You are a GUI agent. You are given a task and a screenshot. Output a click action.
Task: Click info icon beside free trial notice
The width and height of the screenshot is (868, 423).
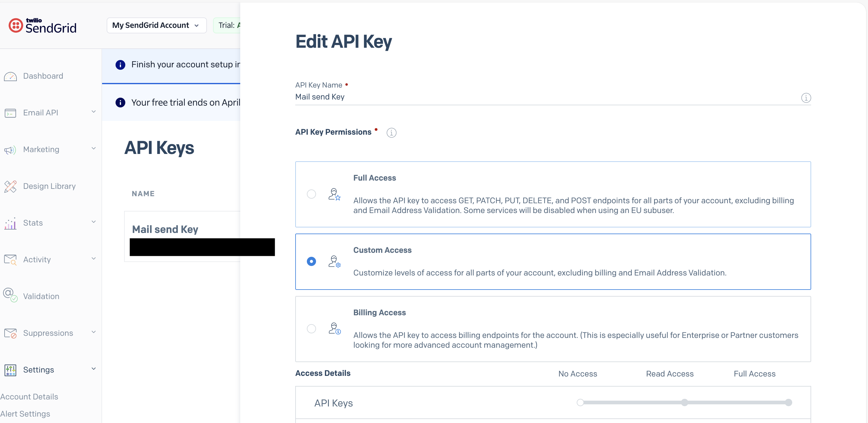click(120, 103)
